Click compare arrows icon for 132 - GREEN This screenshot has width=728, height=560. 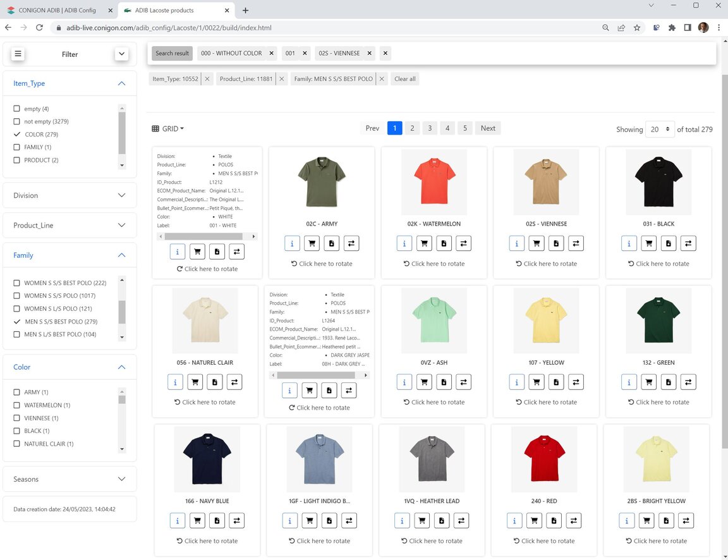[688, 382]
